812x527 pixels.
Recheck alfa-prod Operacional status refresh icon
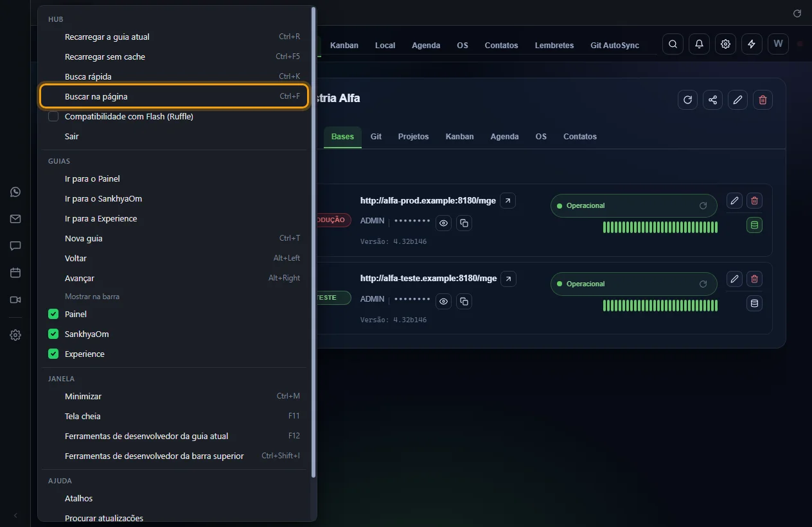point(703,206)
